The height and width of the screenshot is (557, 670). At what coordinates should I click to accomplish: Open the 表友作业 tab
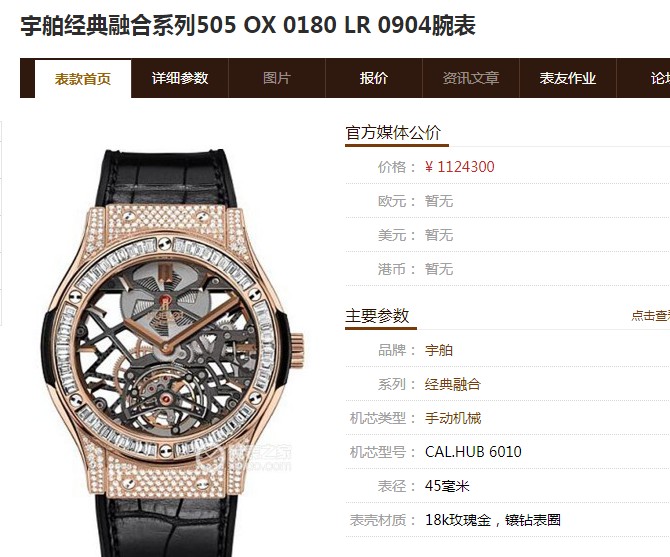tap(567, 78)
